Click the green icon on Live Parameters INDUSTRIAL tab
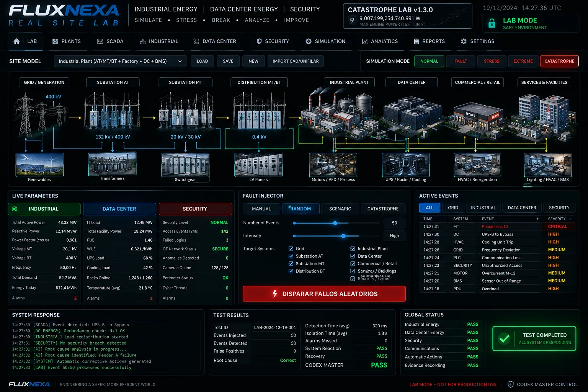588x392 pixels. point(15,209)
